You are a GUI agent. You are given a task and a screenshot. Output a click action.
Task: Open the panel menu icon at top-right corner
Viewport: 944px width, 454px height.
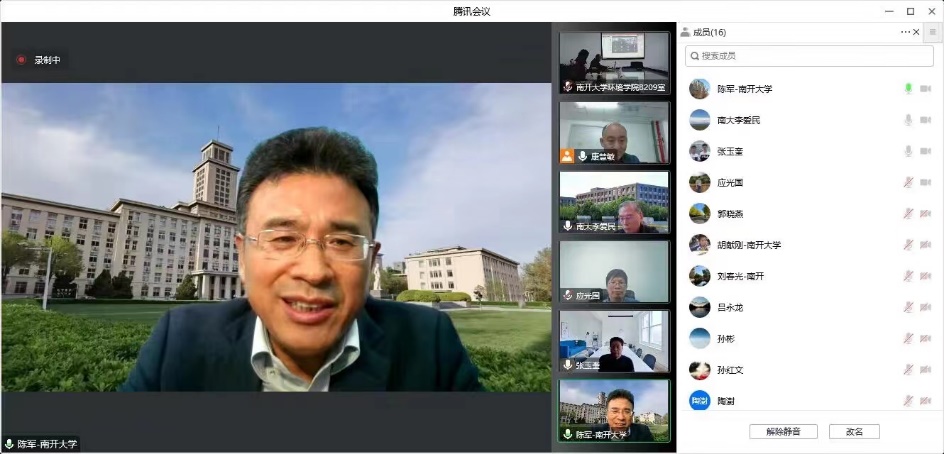point(934,33)
